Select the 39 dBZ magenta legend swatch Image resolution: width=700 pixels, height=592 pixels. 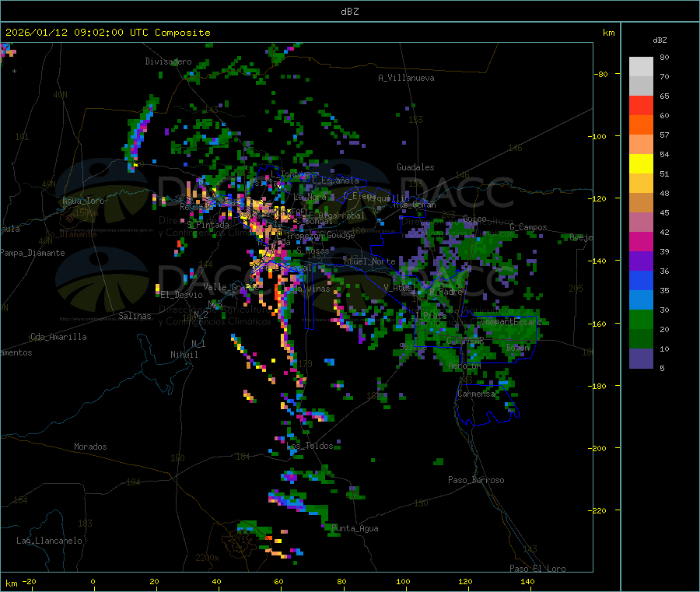coord(641,241)
